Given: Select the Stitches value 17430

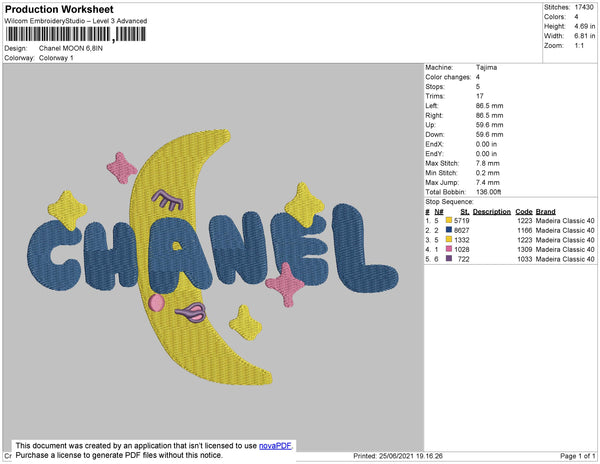Looking at the screenshot, I should coord(584,7).
